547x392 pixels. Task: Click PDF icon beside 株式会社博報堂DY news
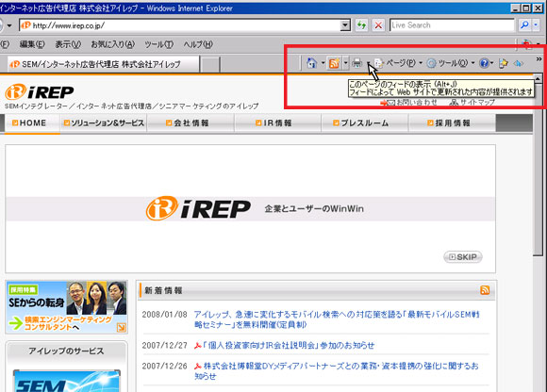(x=197, y=367)
